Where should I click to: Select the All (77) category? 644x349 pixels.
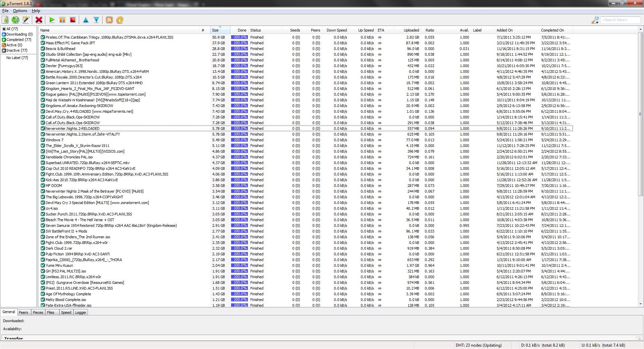(12, 29)
